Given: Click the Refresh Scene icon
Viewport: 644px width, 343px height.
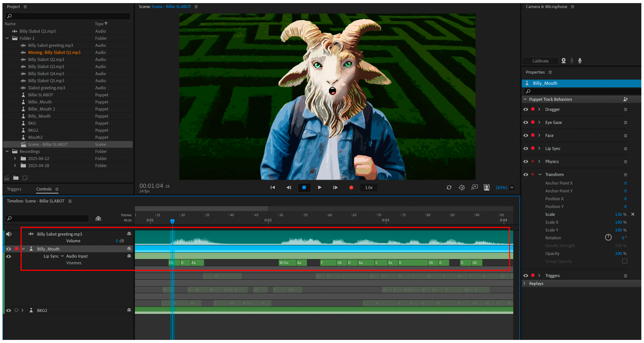Looking at the screenshot, I should pyautogui.click(x=449, y=188).
